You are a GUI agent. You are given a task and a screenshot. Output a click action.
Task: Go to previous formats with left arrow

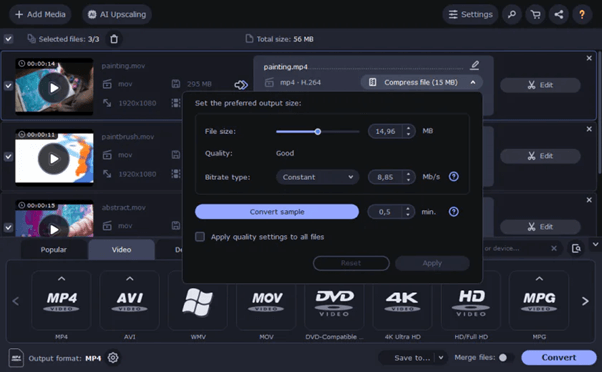point(16,301)
